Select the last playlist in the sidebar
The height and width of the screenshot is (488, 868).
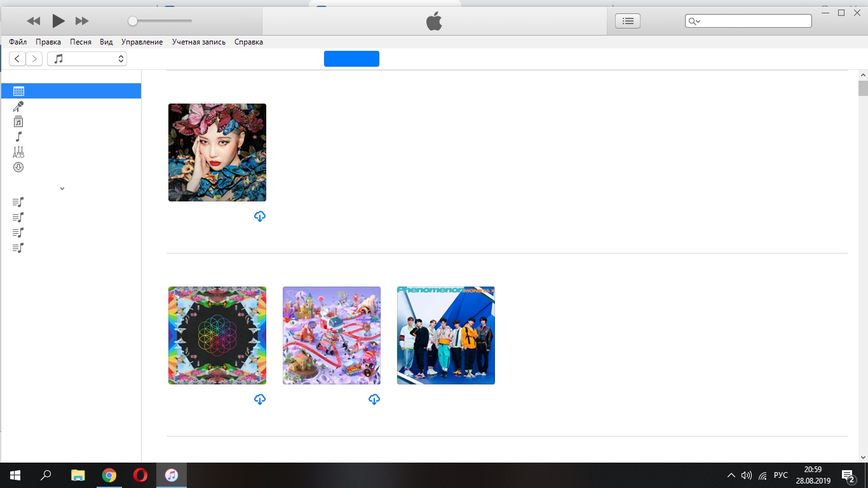coord(18,248)
